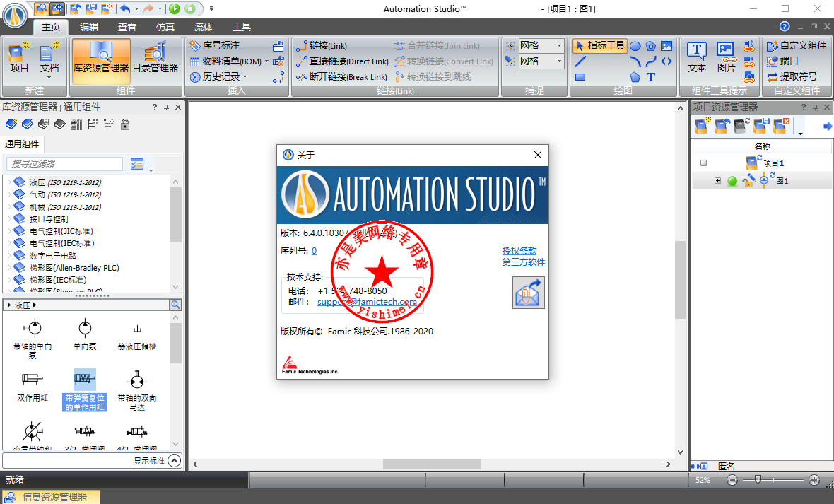
Task: Open the 授权条款 link
Action: pos(519,251)
